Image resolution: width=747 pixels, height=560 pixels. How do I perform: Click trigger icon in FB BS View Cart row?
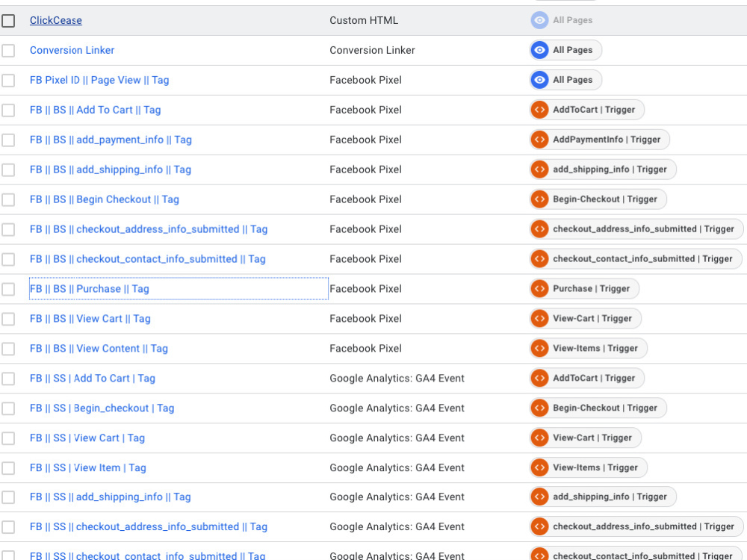(539, 319)
